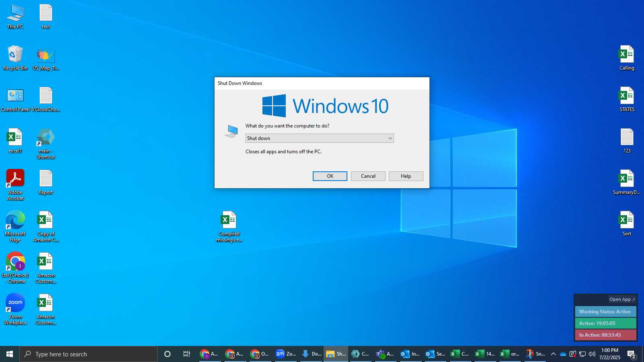Screen dimensions: 644x362
Task: Click the 'Active: 19:05:05' timer bar
Action: click(x=605, y=323)
